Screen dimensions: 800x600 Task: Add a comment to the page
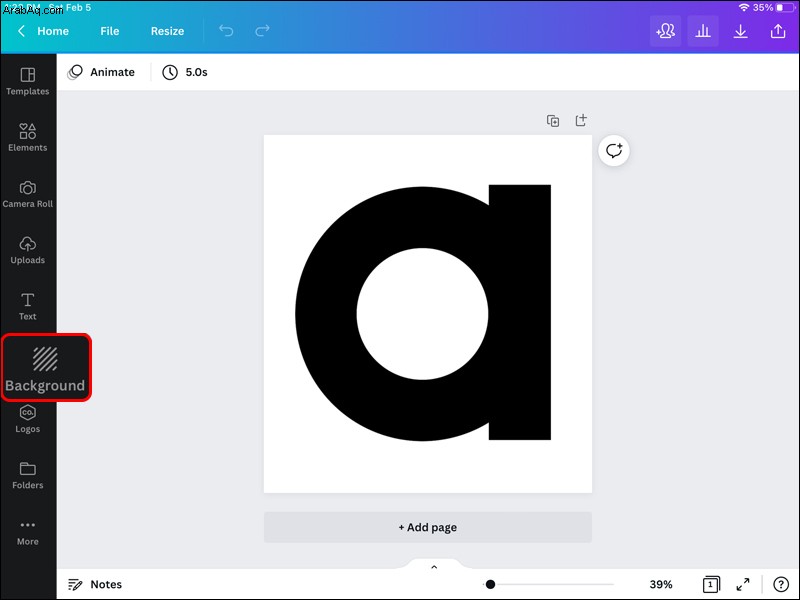coord(614,151)
